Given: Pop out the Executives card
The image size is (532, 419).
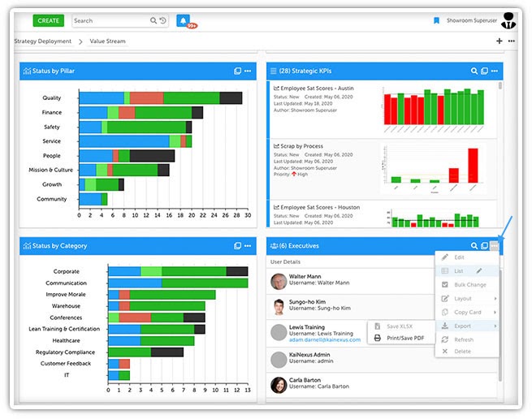Looking at the screenshot, I should (x=485, y=245).
